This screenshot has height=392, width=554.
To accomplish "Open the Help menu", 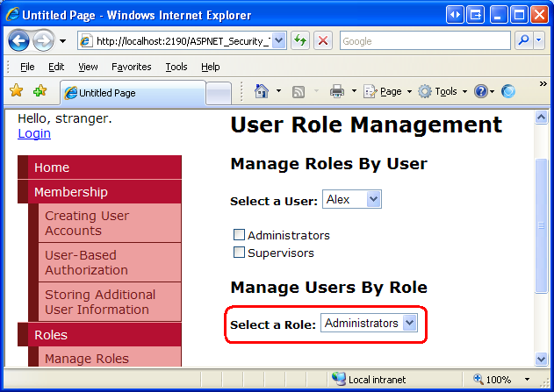I will point(211,67).
